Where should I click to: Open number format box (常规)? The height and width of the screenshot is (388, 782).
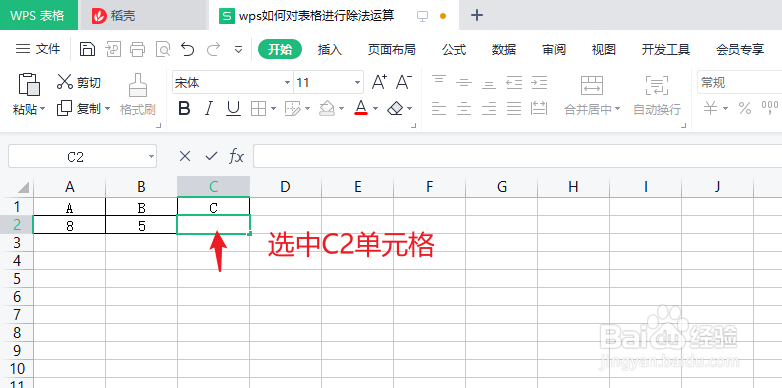coord(739,83)
